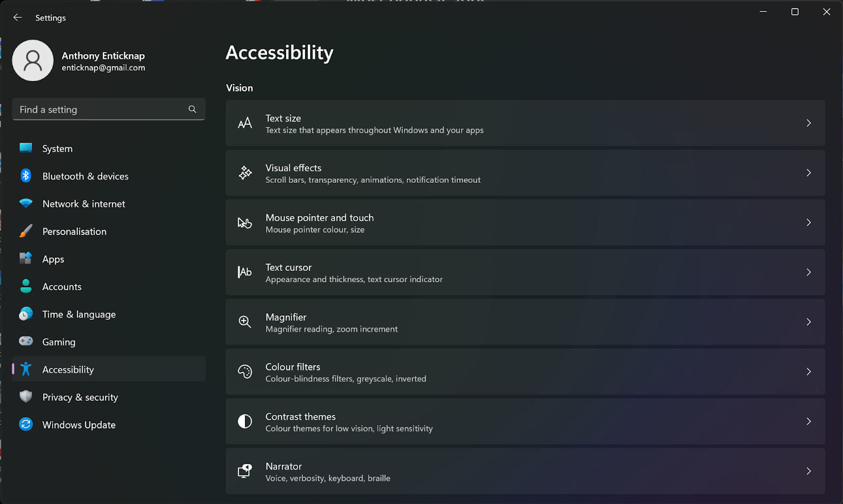843x504 pixels.
Task: Click 'Voice, verbosity, keyboard, braille' text
Action: click(x=328, y=478)
